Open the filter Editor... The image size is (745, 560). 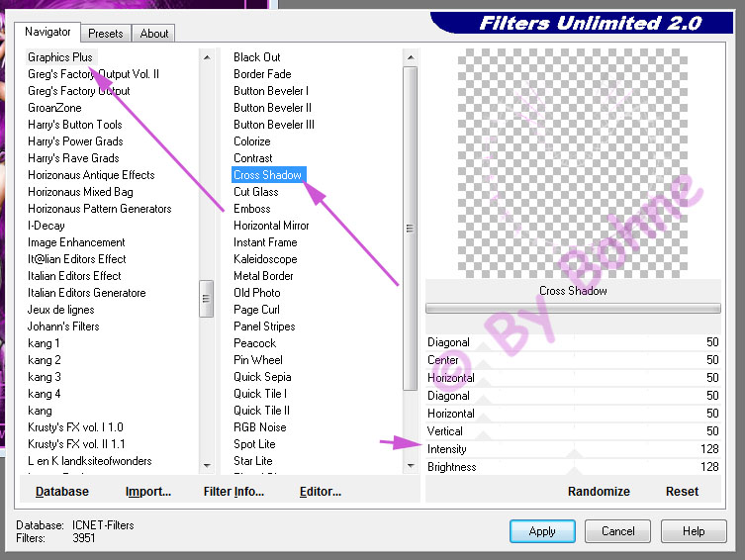321,492
